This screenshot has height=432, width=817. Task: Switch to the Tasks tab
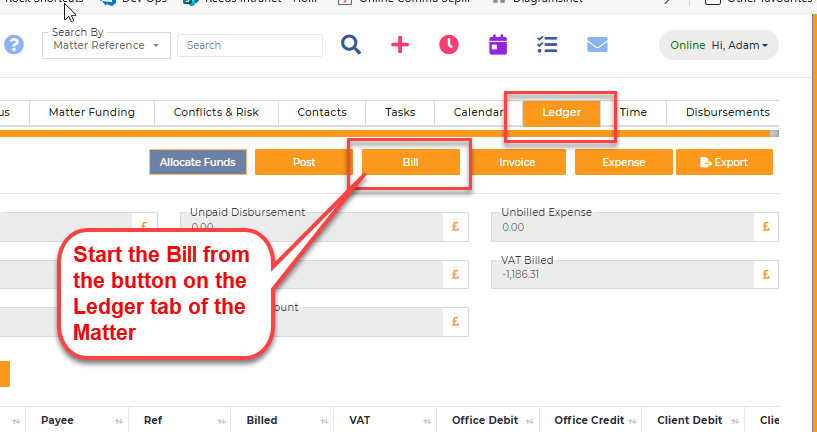pos(400,113)
